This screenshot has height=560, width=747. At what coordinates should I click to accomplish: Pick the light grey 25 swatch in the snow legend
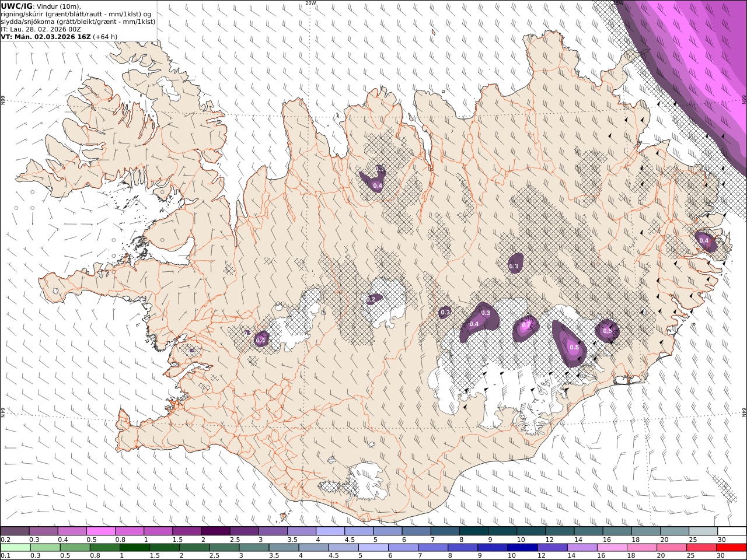(x=703, y=531)
